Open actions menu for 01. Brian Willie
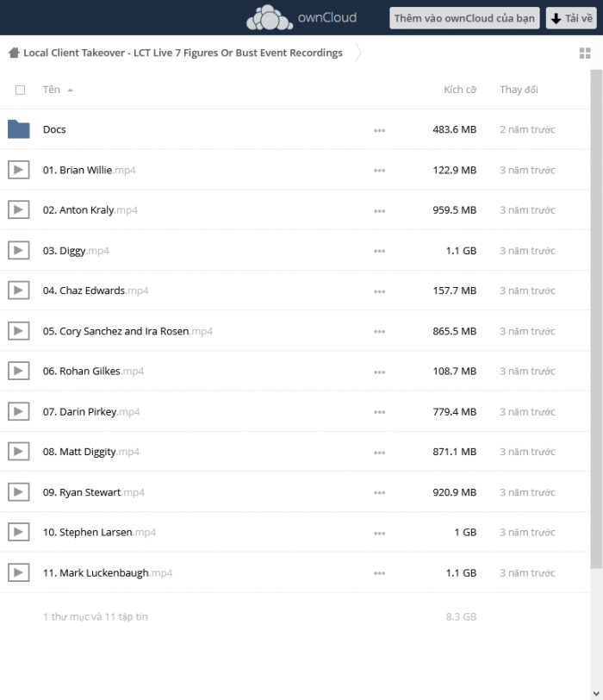The height and width of the screenshot is (700, 603). coord(380,171)
